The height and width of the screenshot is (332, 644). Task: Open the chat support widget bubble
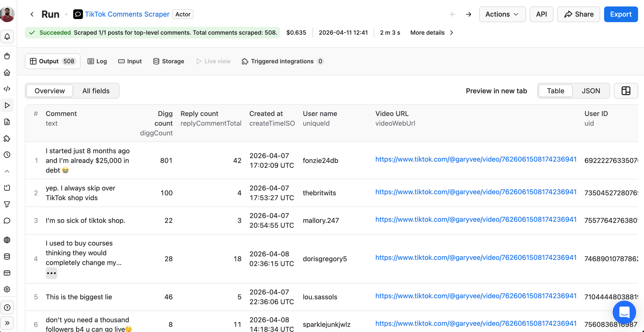tap(624, 312)
